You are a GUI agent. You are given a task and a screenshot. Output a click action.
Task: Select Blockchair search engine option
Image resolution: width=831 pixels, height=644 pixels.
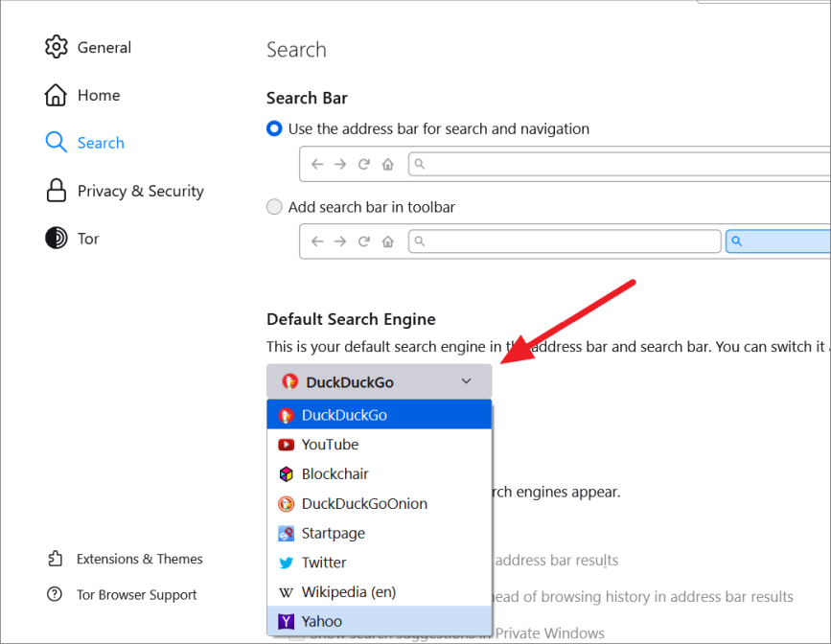pos(335,474)
